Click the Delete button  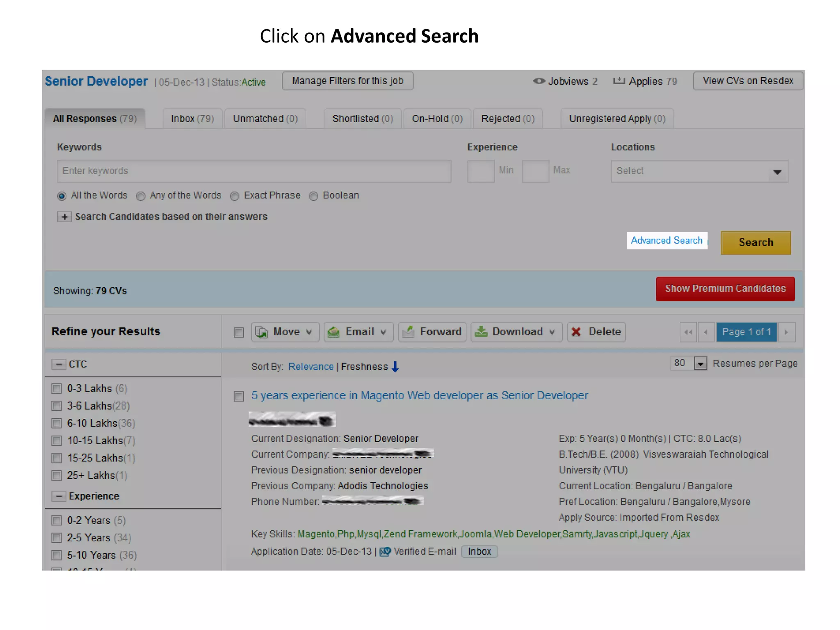[x=596, y=332]
